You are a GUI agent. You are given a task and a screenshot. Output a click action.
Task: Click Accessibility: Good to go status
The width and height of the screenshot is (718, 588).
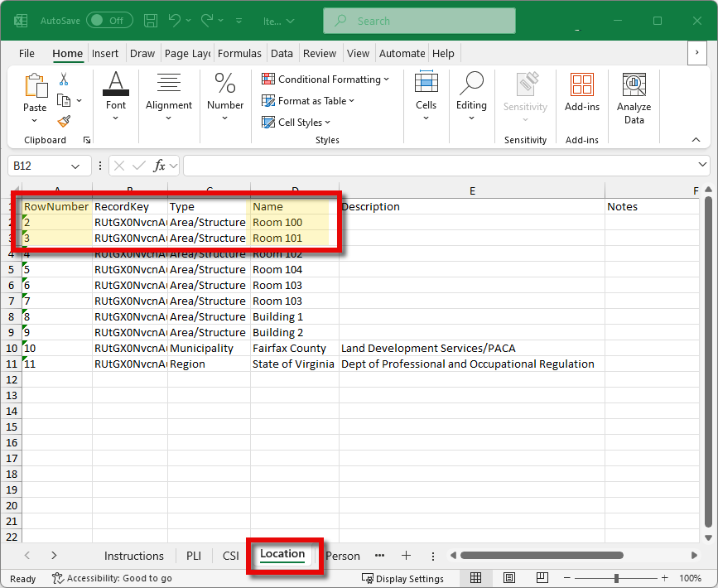click(112, 578)
